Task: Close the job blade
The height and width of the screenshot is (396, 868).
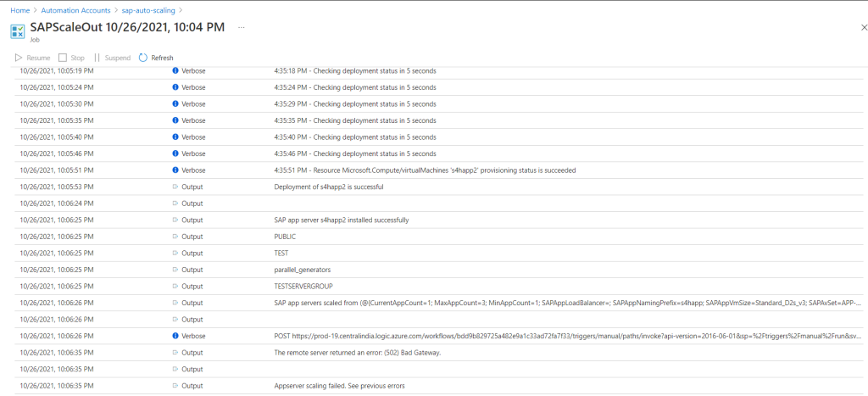Action: click(x=864, y=27)
